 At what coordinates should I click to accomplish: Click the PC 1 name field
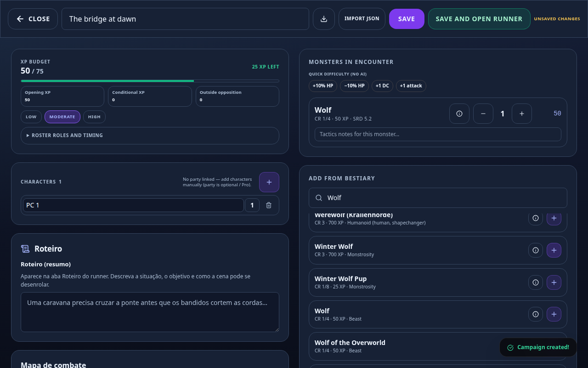point(133,205)
